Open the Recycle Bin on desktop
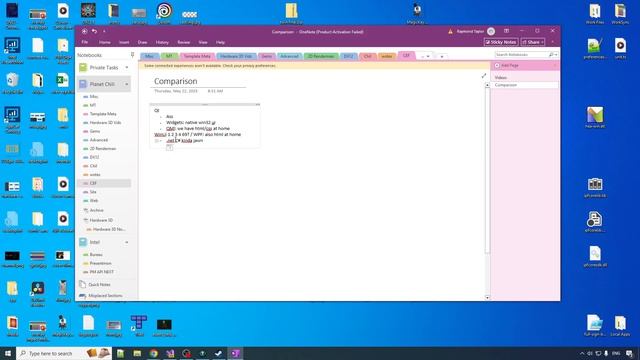Image resolution: width=640 pixels, height=360 pixels. click(x=12, y=80)
